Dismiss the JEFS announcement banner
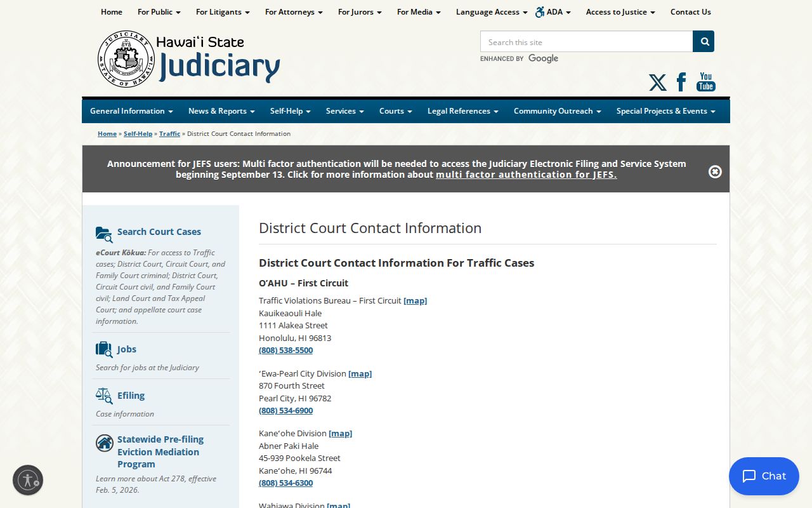Viewport: 812px width, 508px height. click(x=715, y=171)
